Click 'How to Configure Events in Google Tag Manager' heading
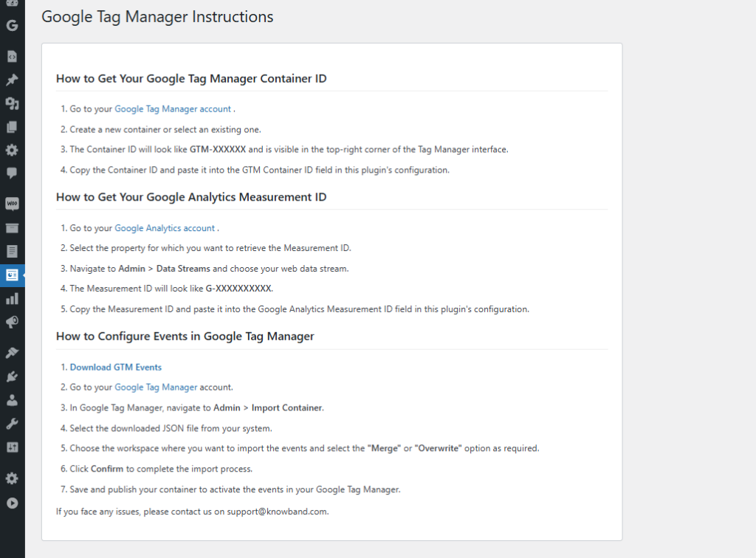 [x=185, y=337]
